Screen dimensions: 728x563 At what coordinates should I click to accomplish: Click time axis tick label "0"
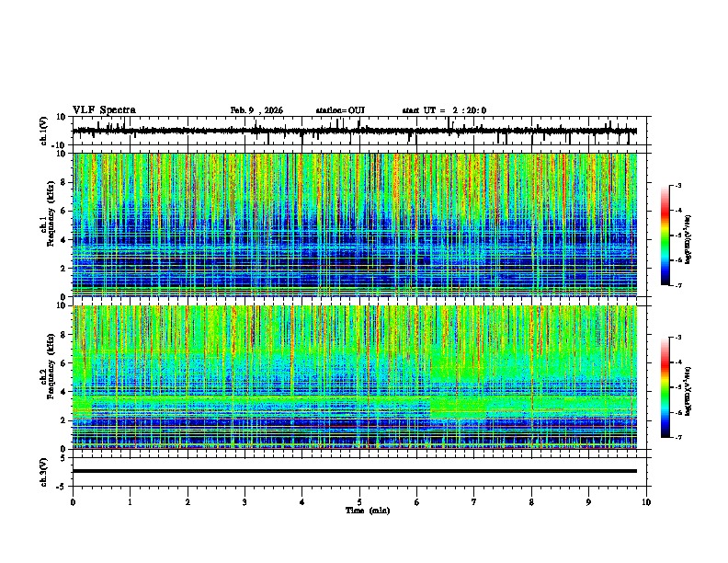[73, 502]
